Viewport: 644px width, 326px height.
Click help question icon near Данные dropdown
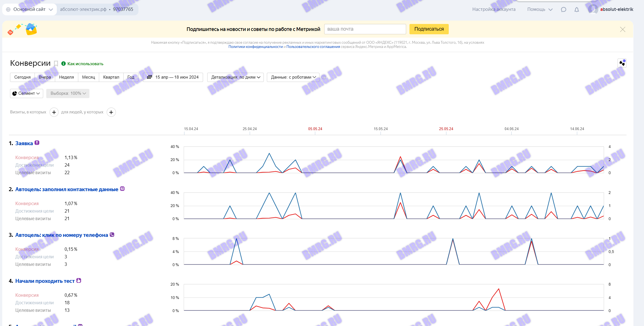click(x=324, y=77)
